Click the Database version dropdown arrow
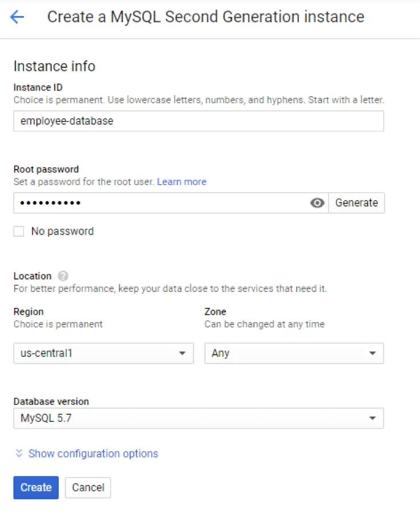The image size is (420, 514). point(372,418)
